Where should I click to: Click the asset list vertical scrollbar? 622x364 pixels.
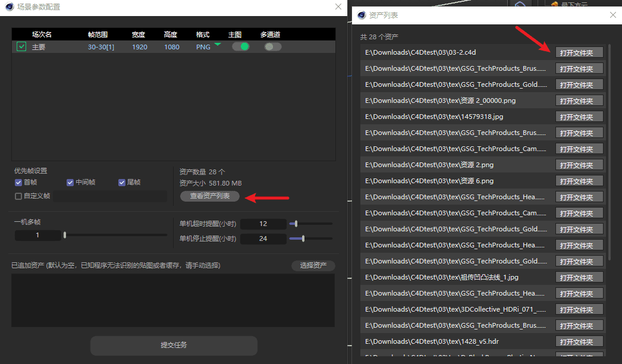click(x=608, y=149)
